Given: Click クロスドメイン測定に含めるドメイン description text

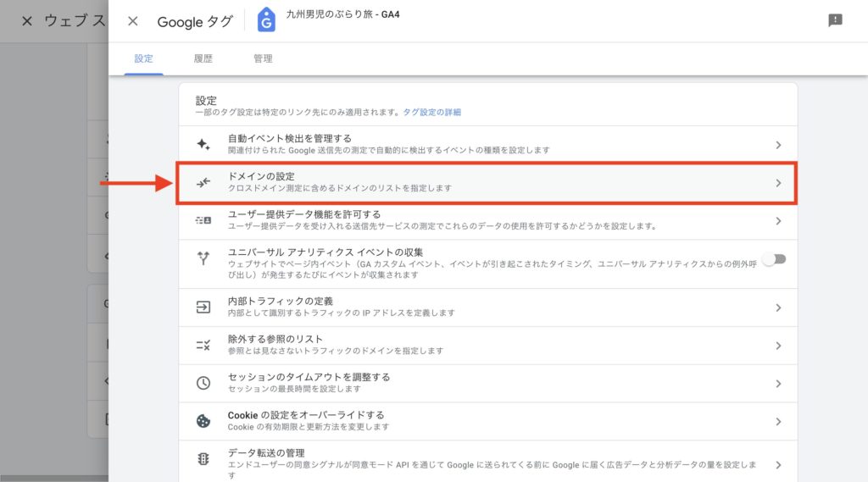Looking at the screenshot, I should pos(340,188).
